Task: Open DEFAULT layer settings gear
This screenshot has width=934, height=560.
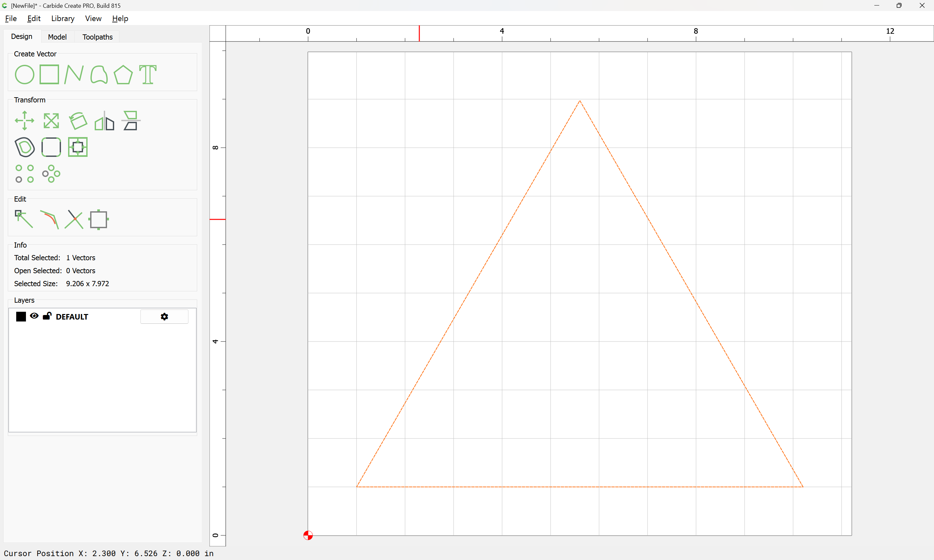Action: pyautogui.click(x=164, y=316)
